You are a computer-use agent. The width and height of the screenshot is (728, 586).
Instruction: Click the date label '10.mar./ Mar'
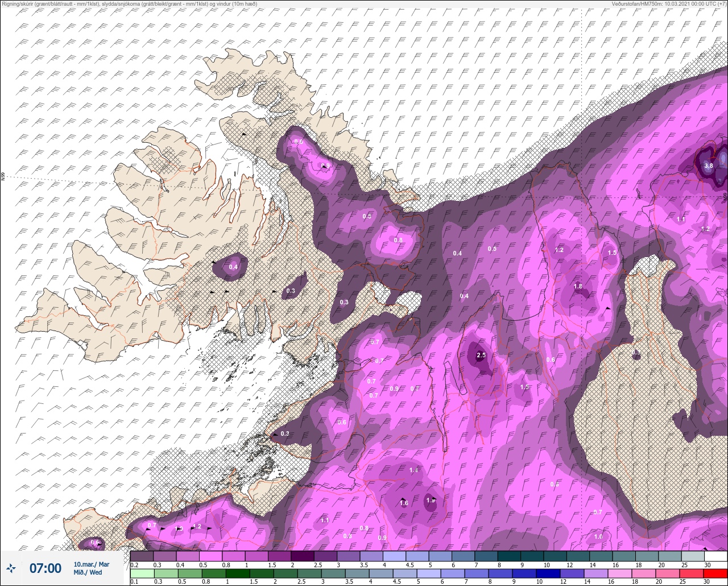tap(91, 564)
